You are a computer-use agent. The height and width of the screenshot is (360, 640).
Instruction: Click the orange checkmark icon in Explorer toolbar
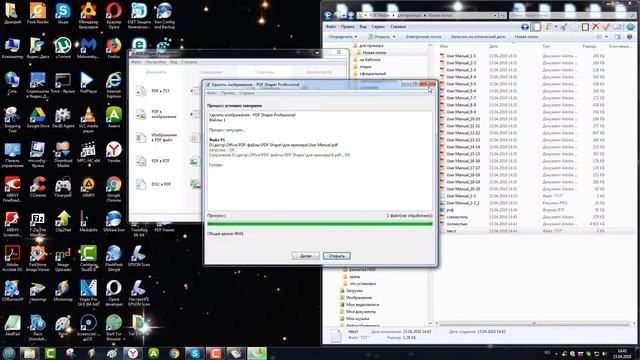coord(606,27)
